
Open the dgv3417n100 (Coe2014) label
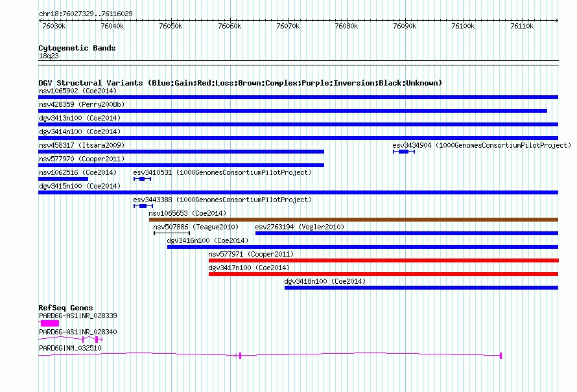tap(249, 268)
